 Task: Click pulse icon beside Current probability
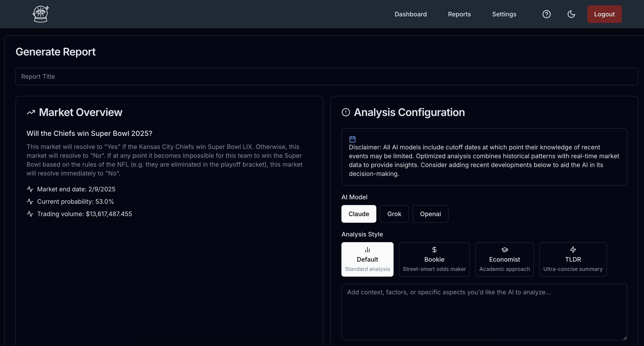(x=30, y=202)
